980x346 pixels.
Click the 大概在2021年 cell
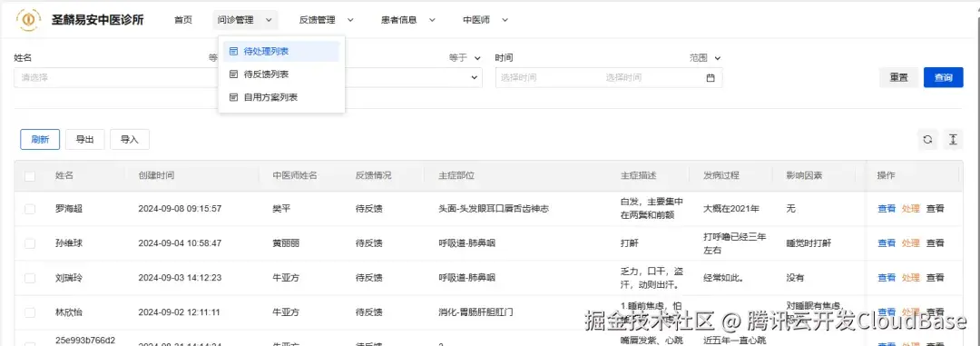coord(731,209)
